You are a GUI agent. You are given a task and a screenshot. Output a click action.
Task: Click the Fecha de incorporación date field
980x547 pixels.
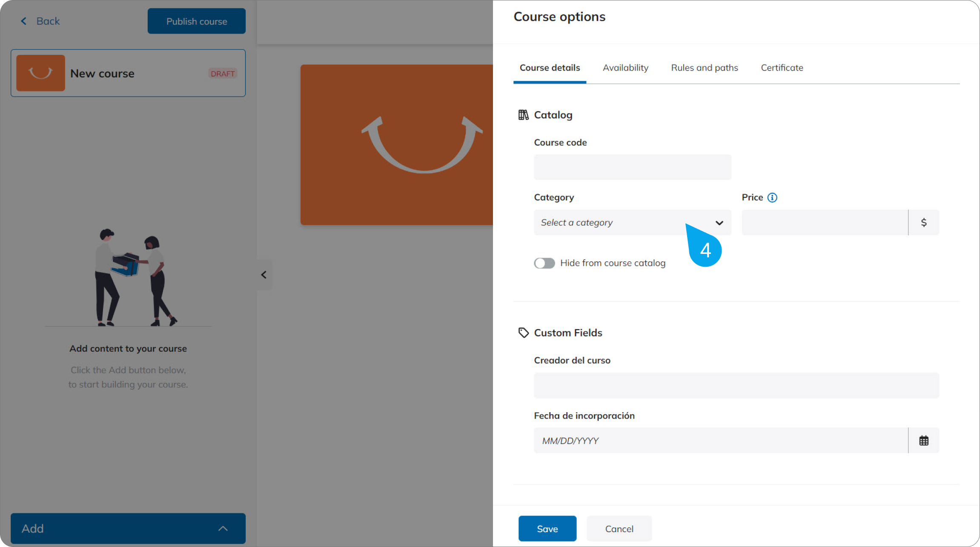tap(681, 440)
